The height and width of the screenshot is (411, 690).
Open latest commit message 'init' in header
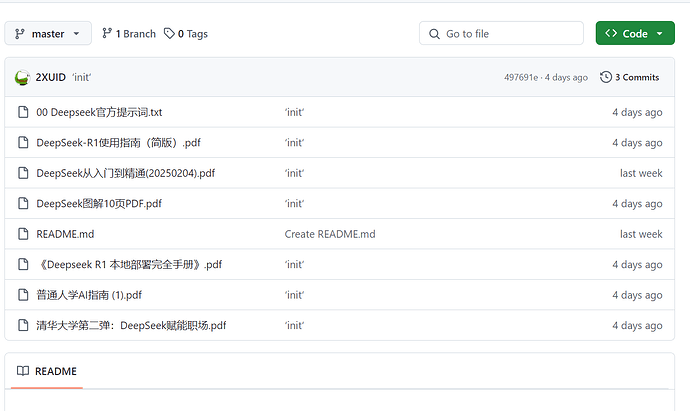pyautogui.click(x=81, y=77)
